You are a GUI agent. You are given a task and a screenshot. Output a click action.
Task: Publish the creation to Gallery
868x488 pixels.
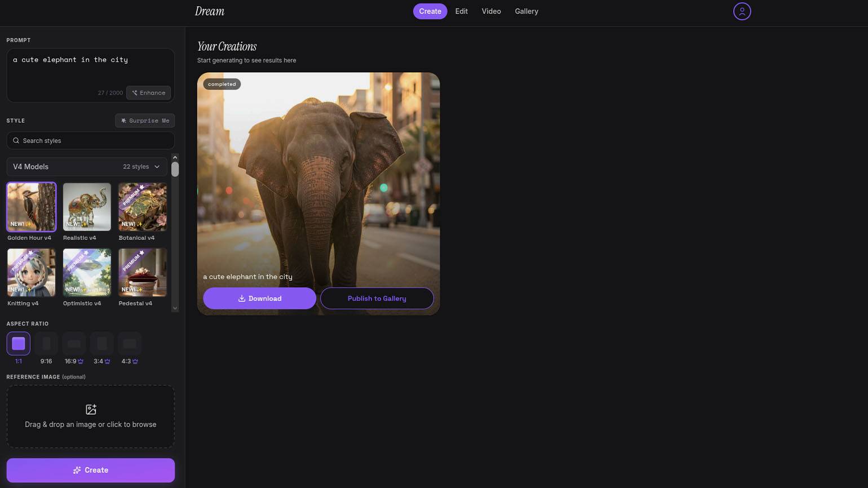(377, 299)
